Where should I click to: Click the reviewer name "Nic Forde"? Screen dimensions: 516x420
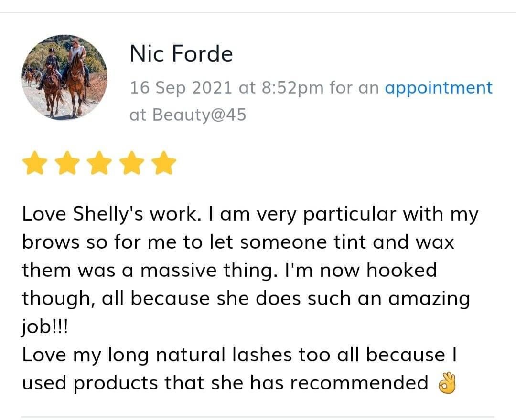[x=181, y=54]
